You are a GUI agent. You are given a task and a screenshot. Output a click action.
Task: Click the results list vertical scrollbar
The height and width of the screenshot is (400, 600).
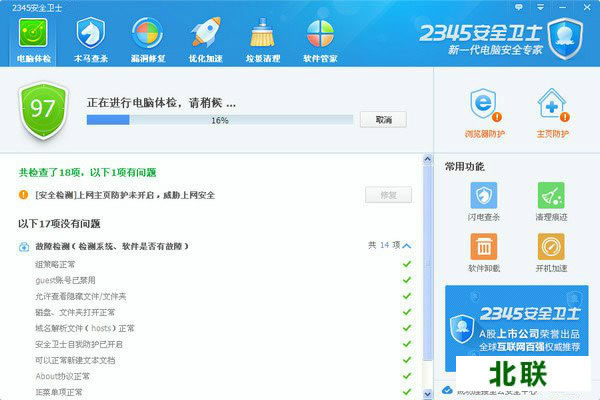click(429, 300)
